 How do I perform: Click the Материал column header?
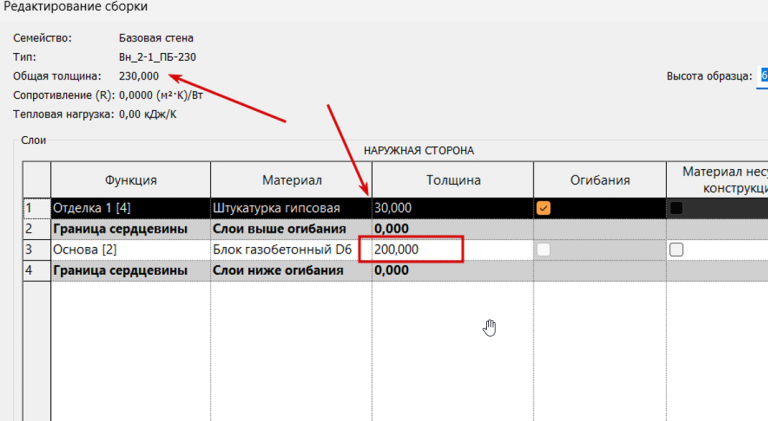tap(291, 180)
